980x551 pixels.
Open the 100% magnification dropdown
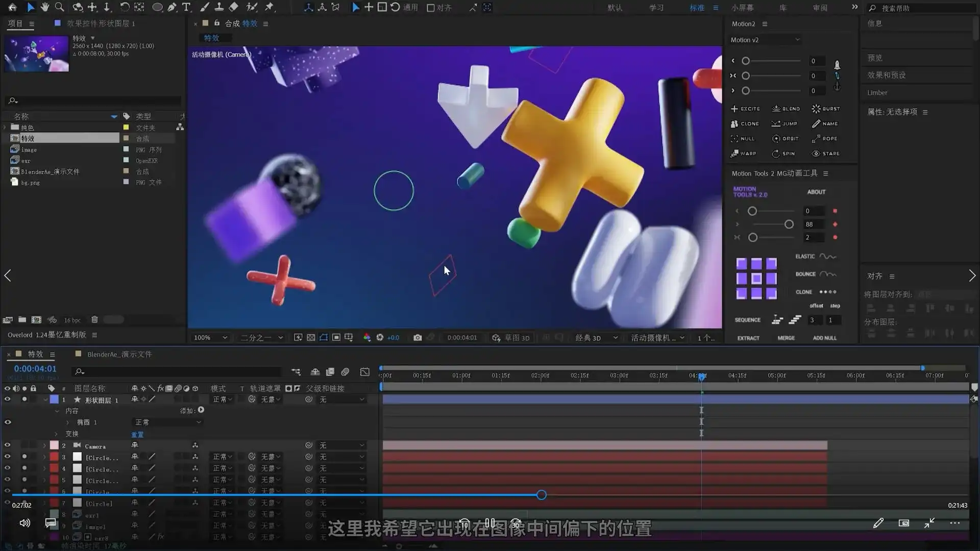[210, 337]
